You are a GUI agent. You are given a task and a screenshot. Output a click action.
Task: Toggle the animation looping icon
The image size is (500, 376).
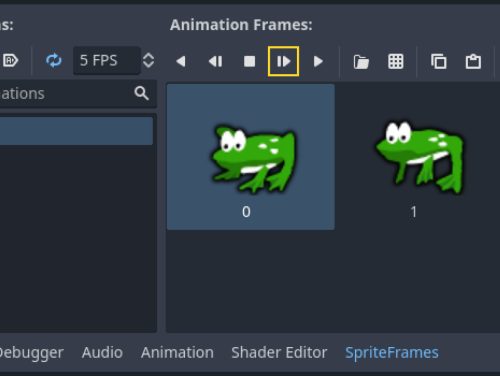point(54,61)
